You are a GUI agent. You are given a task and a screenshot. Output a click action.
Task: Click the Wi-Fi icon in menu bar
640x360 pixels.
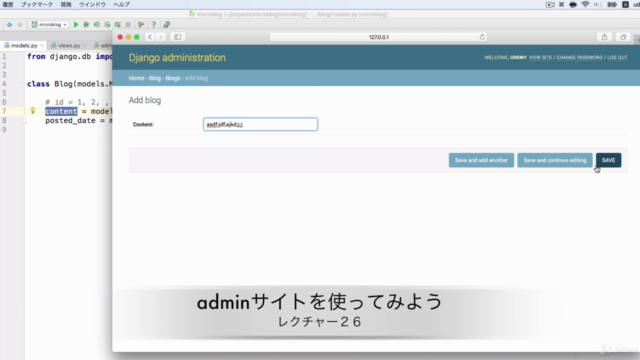click(585, 4)
